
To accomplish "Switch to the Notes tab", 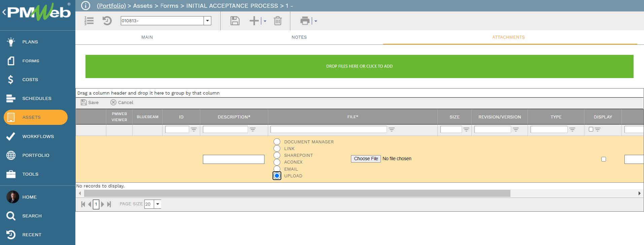I will 299,37.
